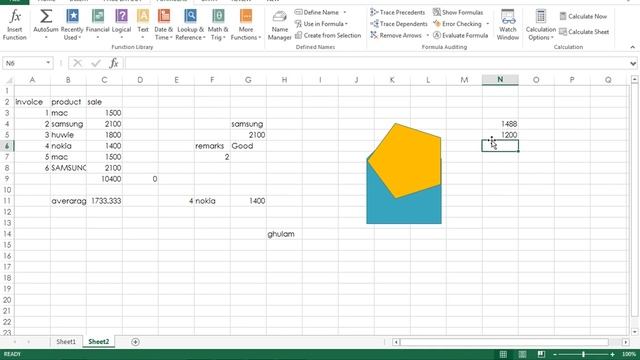The image size is (640, 360).
Task: Click vertical scrollbar down arrow
Action: click(634, 332)
